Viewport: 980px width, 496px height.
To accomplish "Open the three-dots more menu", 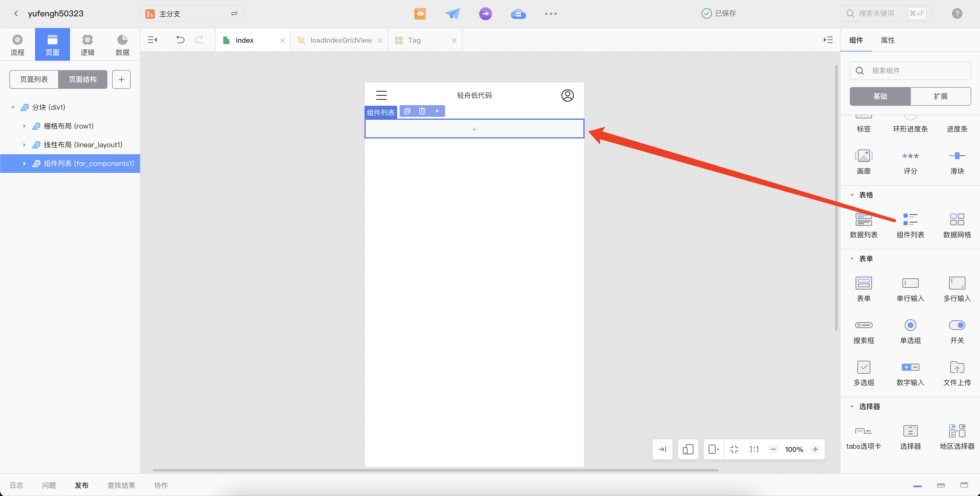I will click(x=550, y=14).
